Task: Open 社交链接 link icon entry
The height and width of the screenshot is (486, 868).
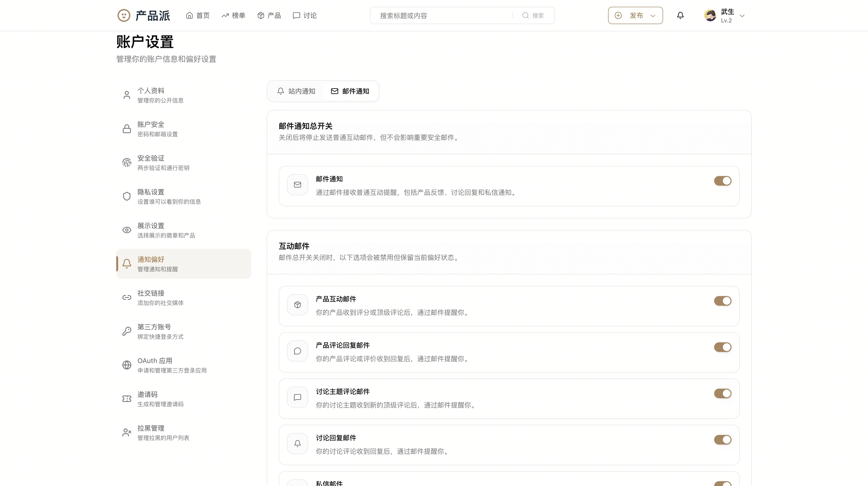Action: click(127, 297)
